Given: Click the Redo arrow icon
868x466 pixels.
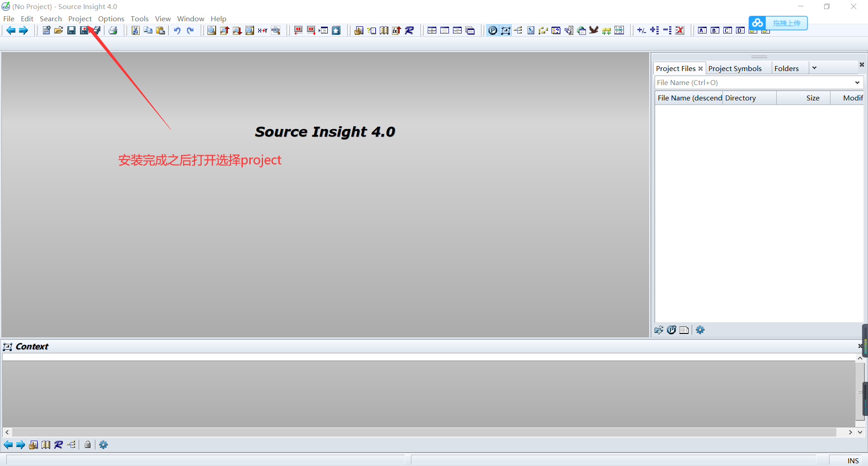Looking at the screenshot, I should [x=190, y=30].
